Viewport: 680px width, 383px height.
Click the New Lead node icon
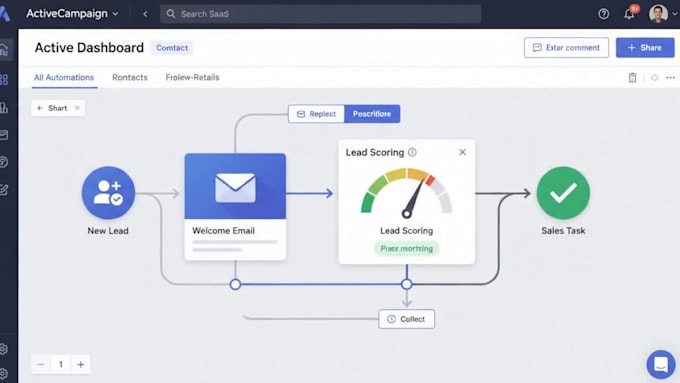pos(108,193)
